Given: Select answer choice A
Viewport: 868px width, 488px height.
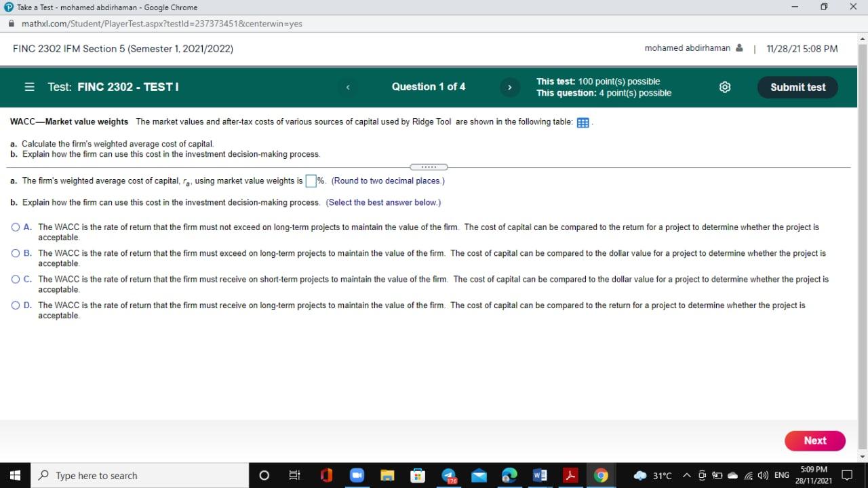Looking at the screenshot, I should (15, 227).
